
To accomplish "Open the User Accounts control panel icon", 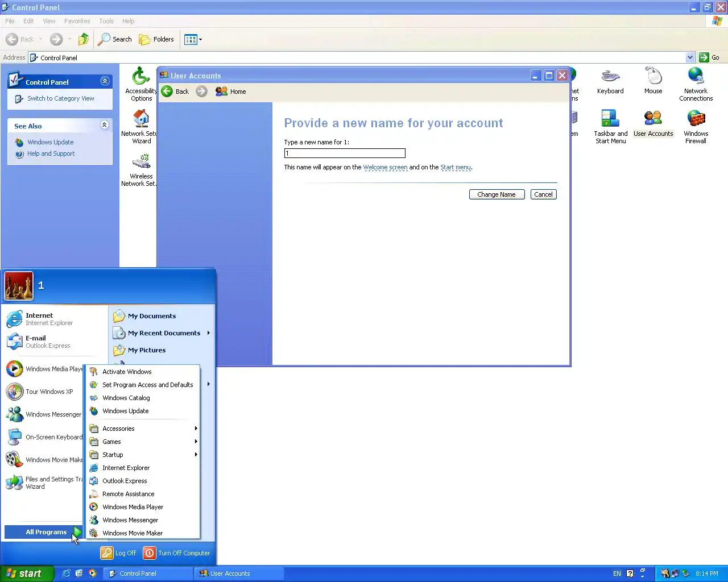I will click(653, 123).
